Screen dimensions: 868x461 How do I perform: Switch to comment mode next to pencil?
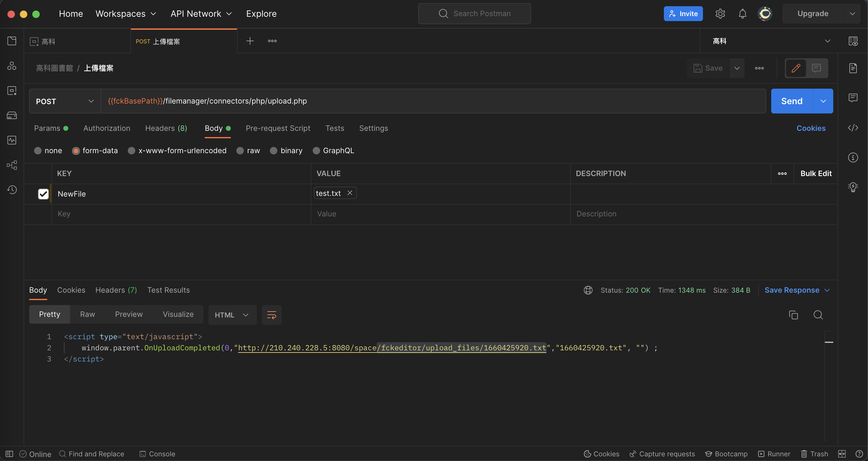coord(816,68)
